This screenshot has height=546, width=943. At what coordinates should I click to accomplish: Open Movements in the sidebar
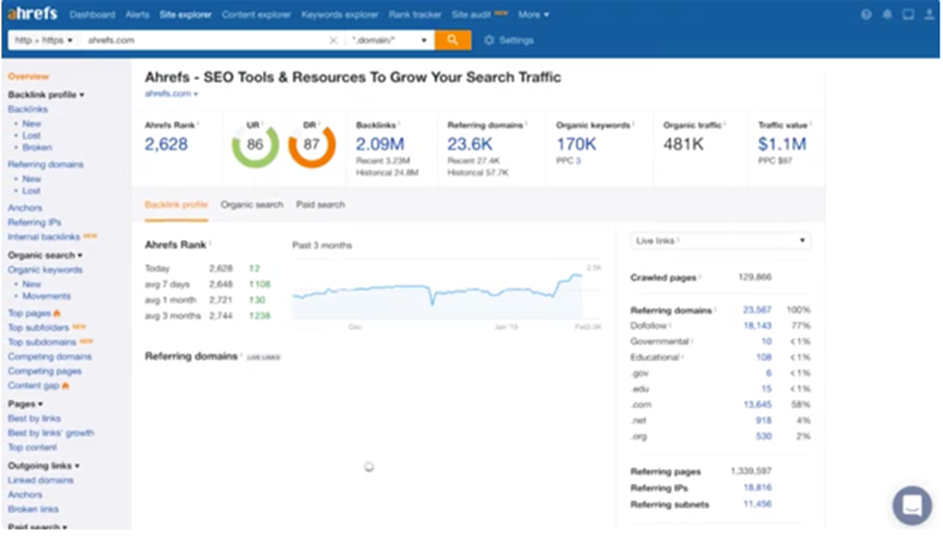click(46, 296)
